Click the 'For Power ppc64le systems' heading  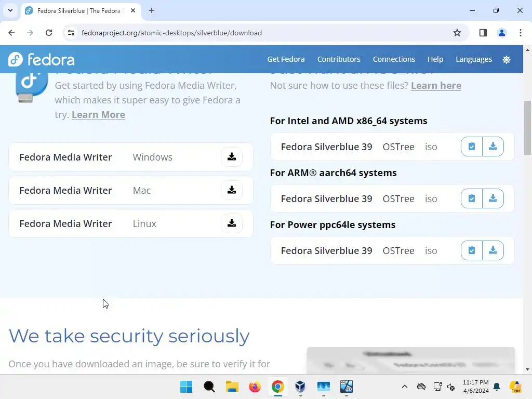click(x=332, y=224)
